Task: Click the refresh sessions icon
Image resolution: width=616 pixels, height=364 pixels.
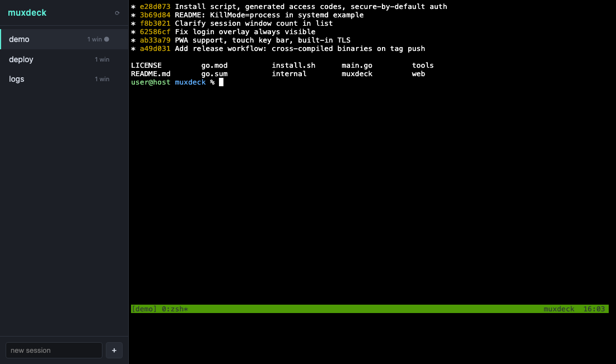Action: 117,13
